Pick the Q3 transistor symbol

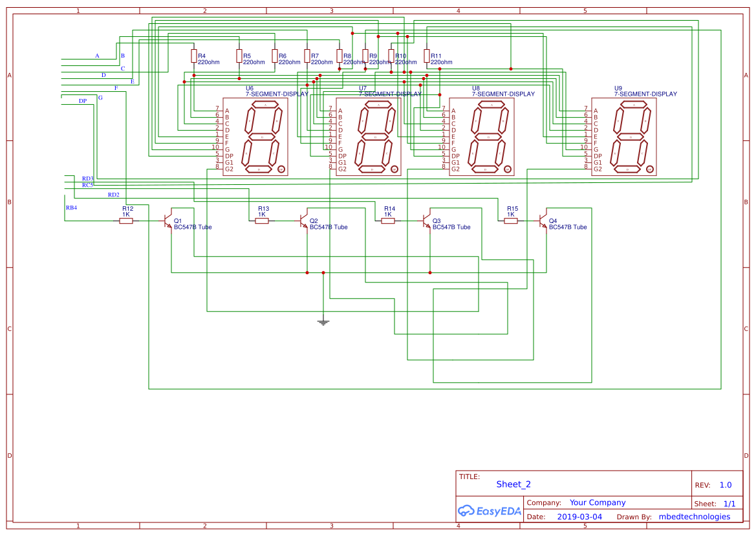click(x=427, y=220)
